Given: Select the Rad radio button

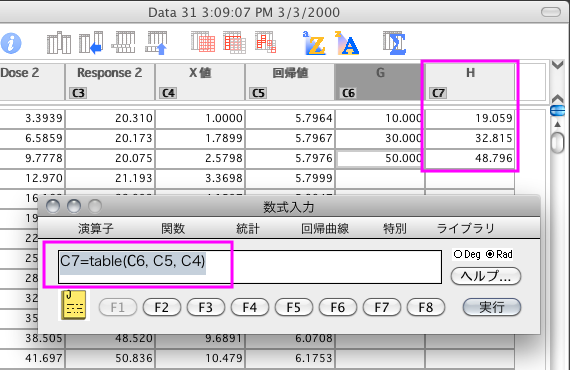Looking at the screenshot, I should [490, 254].
